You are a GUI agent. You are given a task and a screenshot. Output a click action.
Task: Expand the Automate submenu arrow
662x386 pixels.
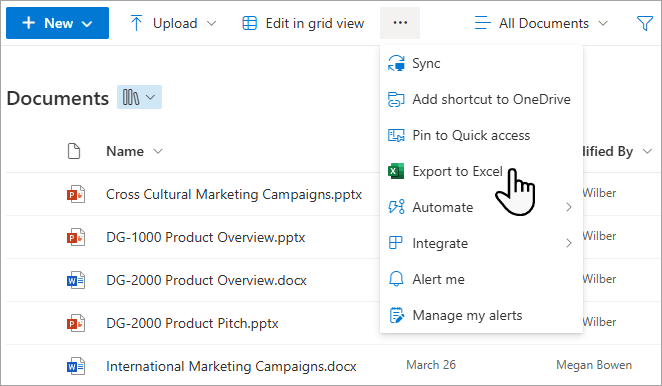(569, 207)
